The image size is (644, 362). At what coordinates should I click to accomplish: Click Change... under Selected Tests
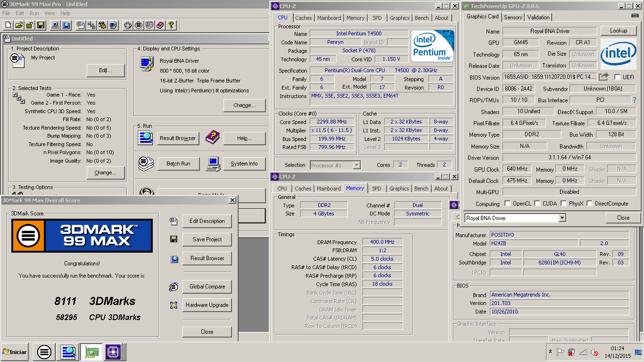pos(106,173)
